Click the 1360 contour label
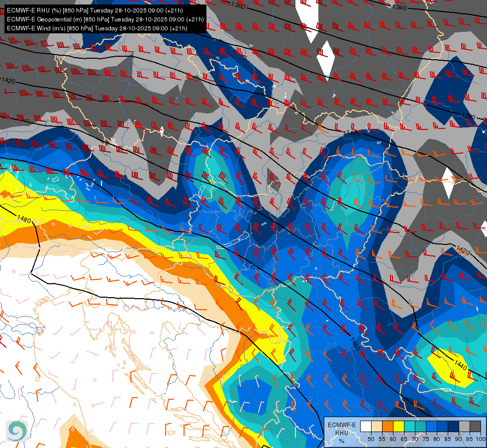This screenshot has width=487, height=448. [239, 5]
